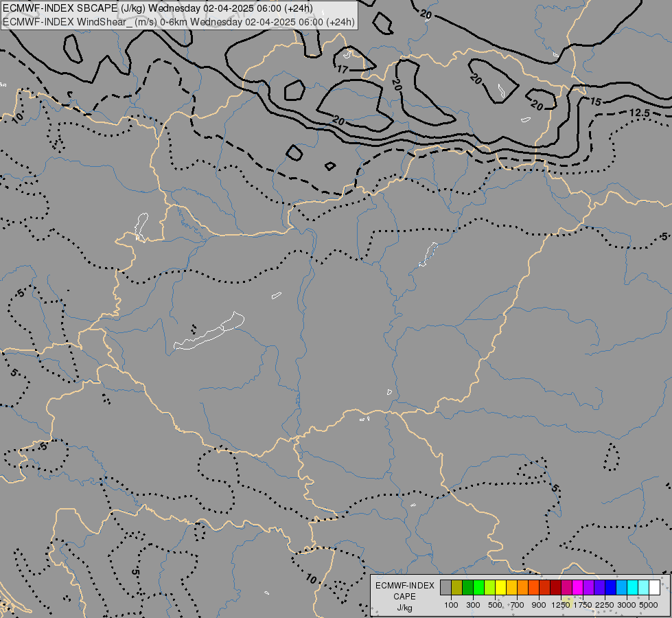This screenshot has height=618, width=672.
Task: Click the legend value 300
Action: [473, 605]
